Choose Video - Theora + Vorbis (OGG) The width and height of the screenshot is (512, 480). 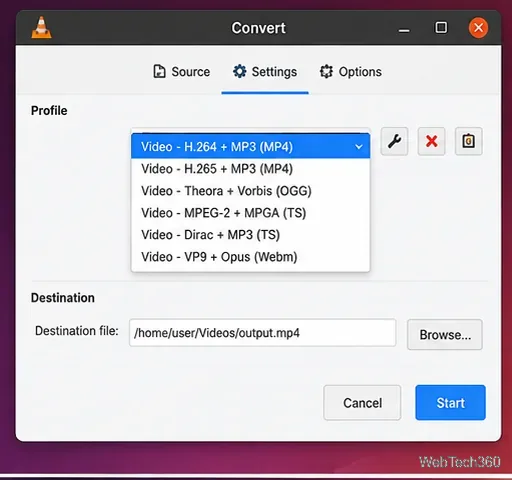[x=250, y=191]
